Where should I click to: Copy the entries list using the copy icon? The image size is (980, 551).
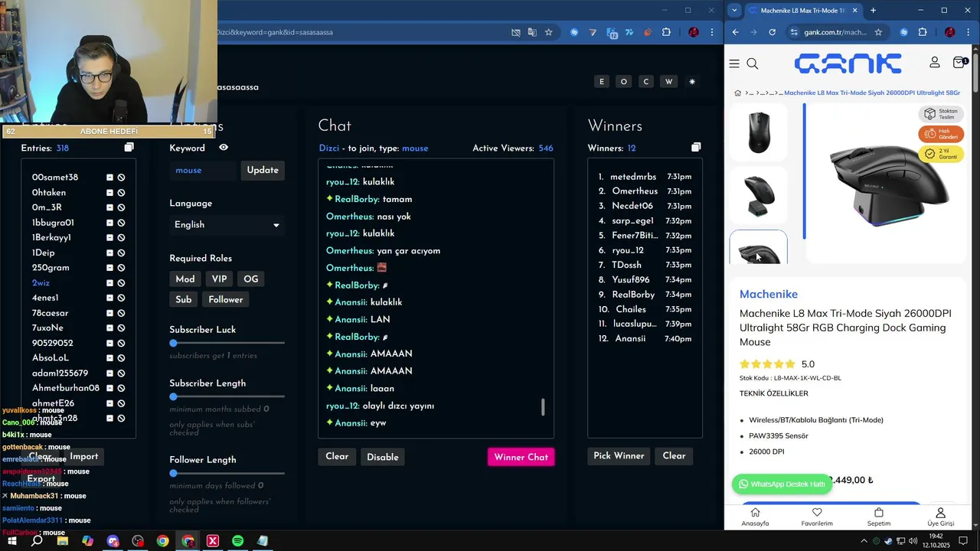point(129,148)
